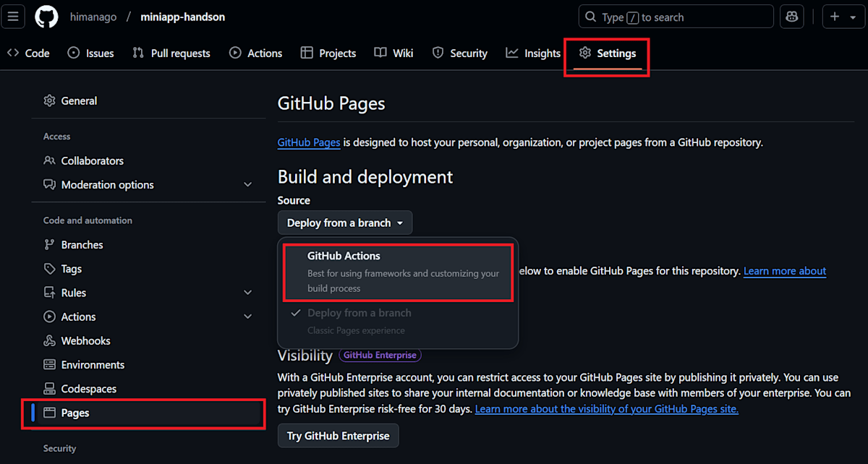The width and height of the screenshot is (868, 464).
Task: Open the Wiki tab
Action: (x=394, y=53)
